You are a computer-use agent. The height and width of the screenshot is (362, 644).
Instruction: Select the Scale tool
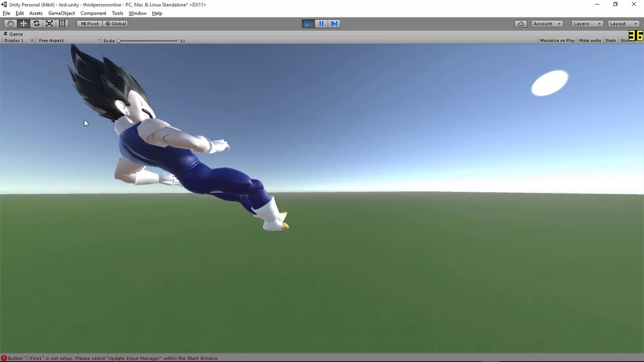(x=49, y=24)
